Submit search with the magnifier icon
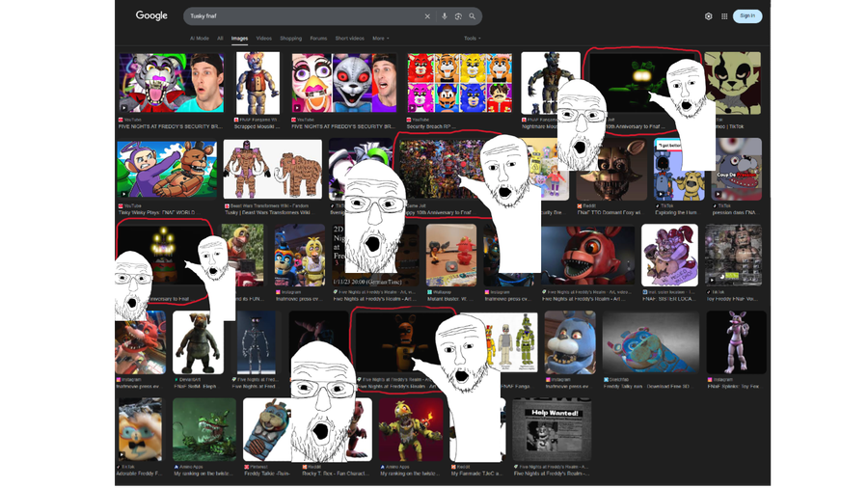This screenshot has width=868, height=488. point(473,16)
